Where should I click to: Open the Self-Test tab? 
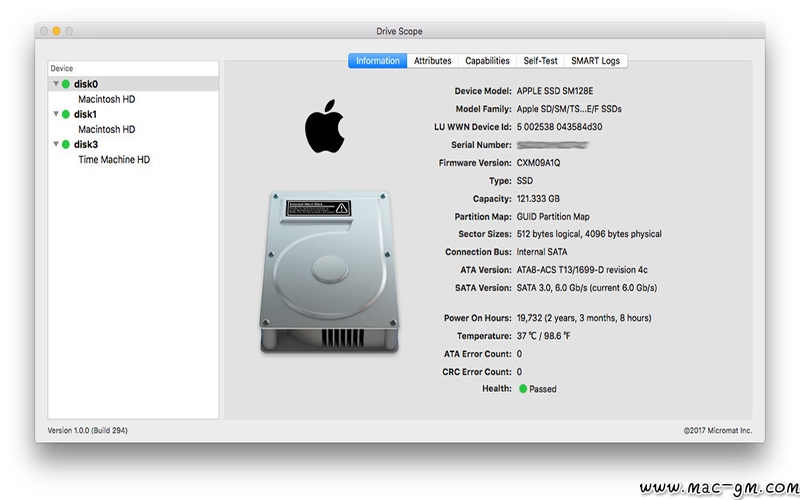coord(540,61)
